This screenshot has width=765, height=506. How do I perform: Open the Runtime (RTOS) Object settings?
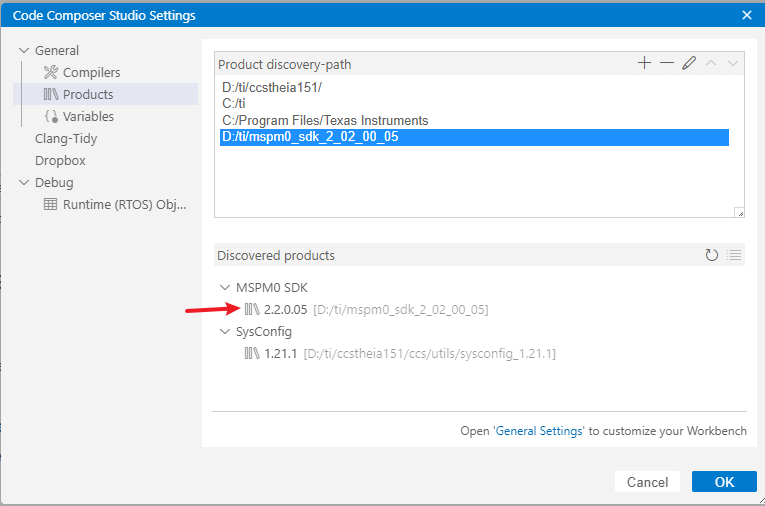(x=124, y=205)
